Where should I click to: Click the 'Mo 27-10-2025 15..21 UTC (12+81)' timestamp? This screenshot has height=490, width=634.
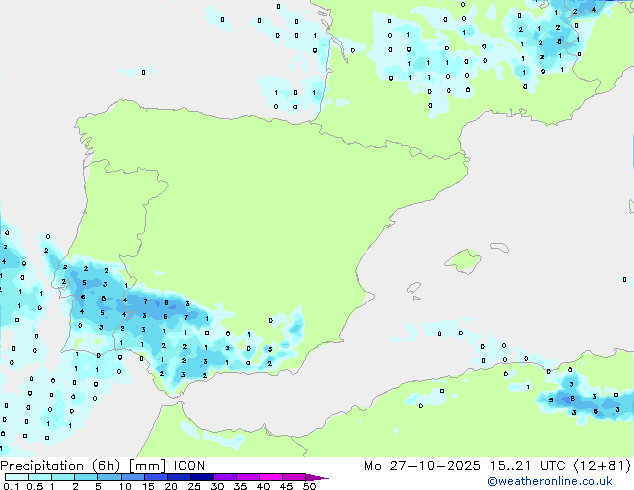coord(497,466)
